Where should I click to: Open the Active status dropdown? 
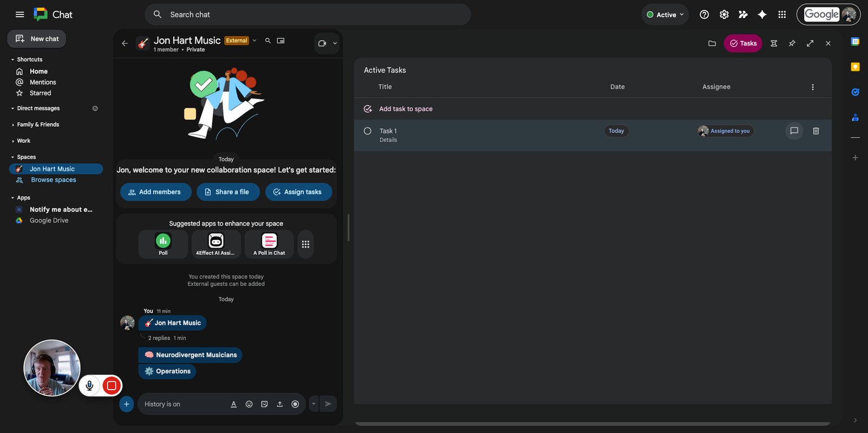[x=665, y=15]
